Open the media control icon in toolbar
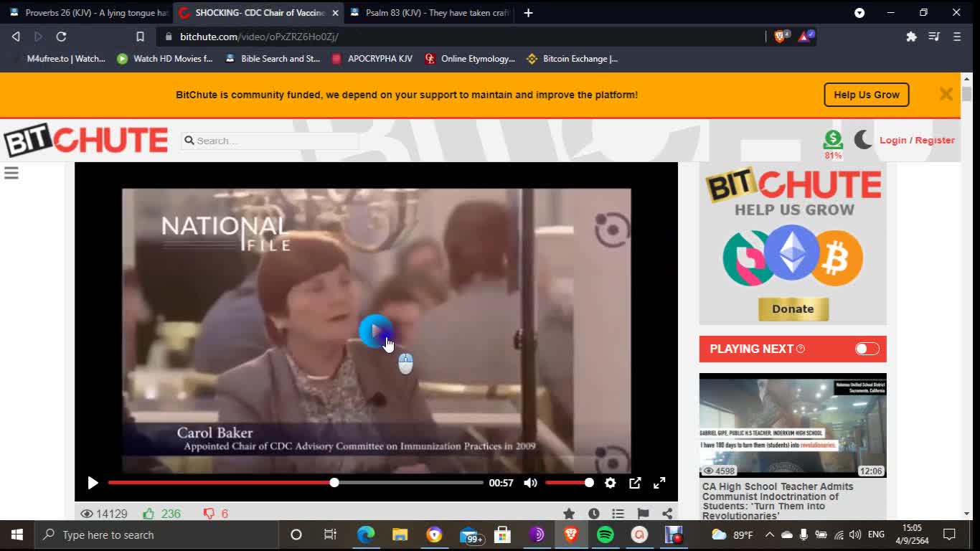Viewport: 980px width, 551px height. pos(934,37)
